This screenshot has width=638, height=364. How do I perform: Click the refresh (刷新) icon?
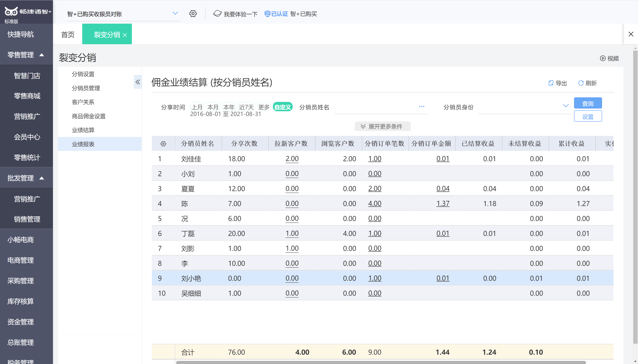pyautogui.click(x=581, y=83)
